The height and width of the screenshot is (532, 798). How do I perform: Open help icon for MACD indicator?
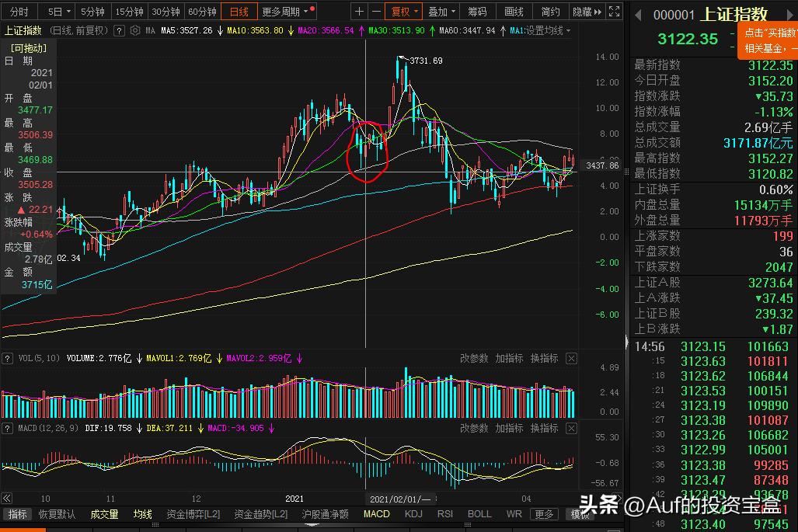coord(7,428)
